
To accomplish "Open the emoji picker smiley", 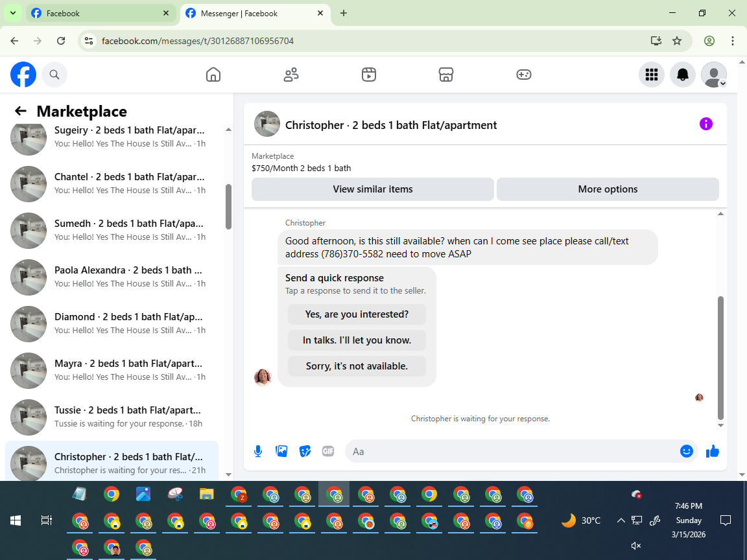I will tap(686, 451).
